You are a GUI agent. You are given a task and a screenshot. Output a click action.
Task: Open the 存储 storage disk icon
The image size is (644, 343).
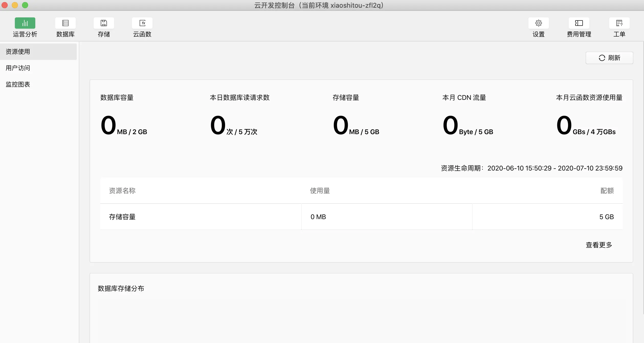click(104, 23)
